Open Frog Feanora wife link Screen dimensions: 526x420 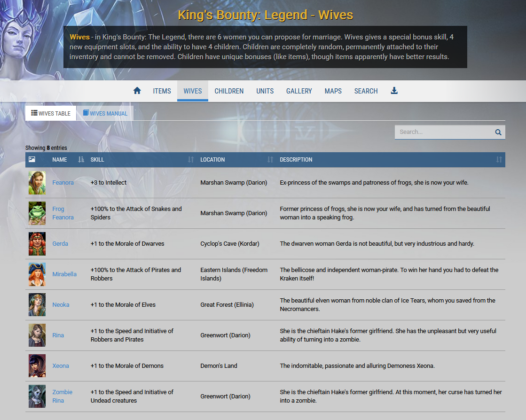click(x=63, y=213)
